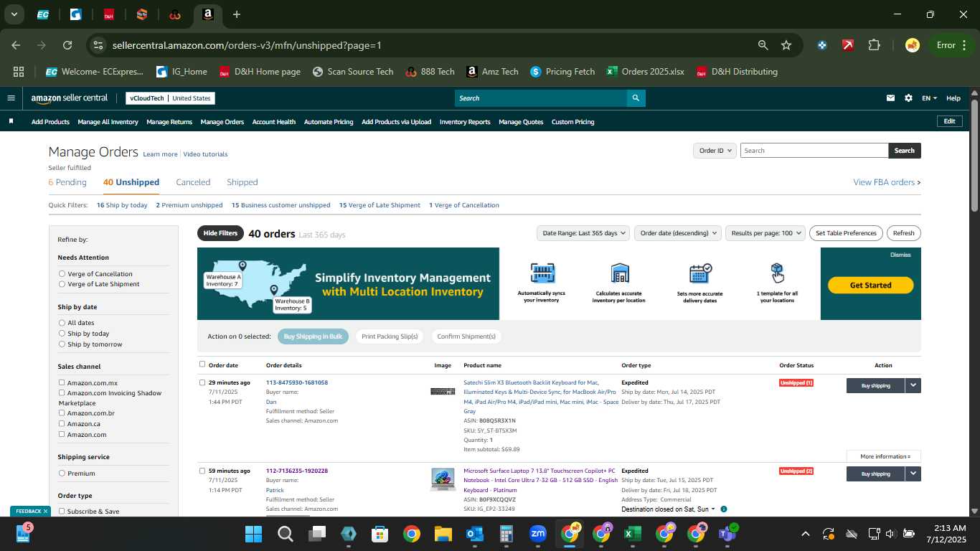Image resolution: width=980 pixels, height=551 pixels.
Task: Switch to the 6 Pending tab
Action: (67, 182)
